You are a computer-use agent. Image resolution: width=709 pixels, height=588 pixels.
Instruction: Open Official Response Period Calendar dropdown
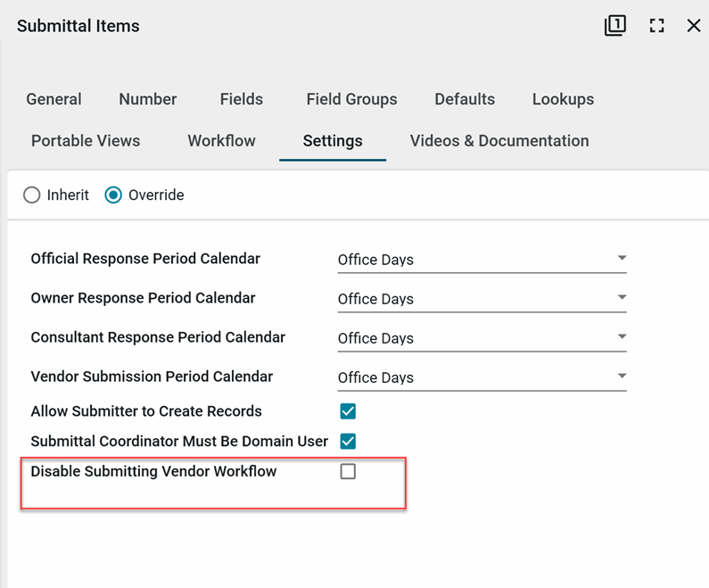click(x=482, y=260)
